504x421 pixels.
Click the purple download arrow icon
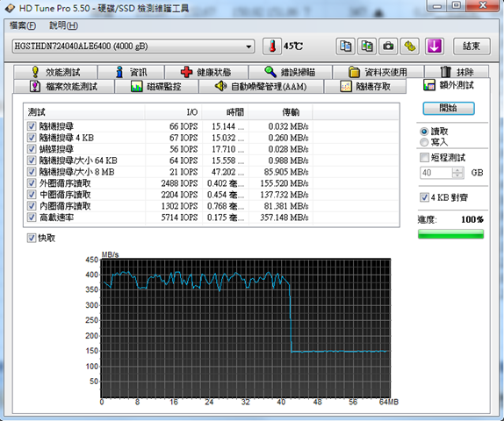pos(435,46)
